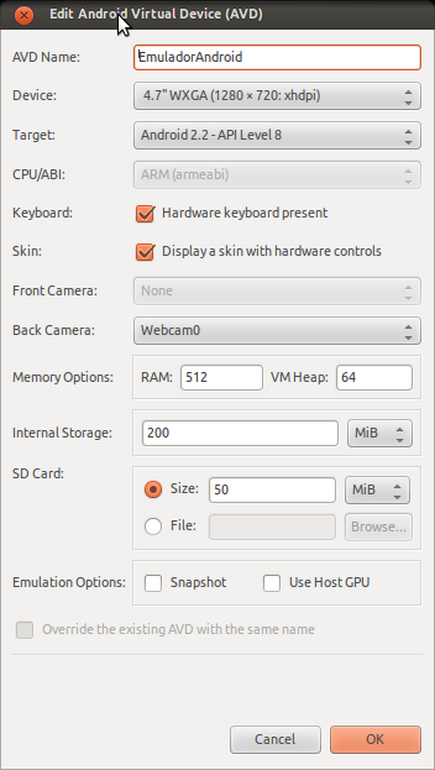435x770 pixels.
Task: Click the SD Card size input field
Action: (272, 490)
